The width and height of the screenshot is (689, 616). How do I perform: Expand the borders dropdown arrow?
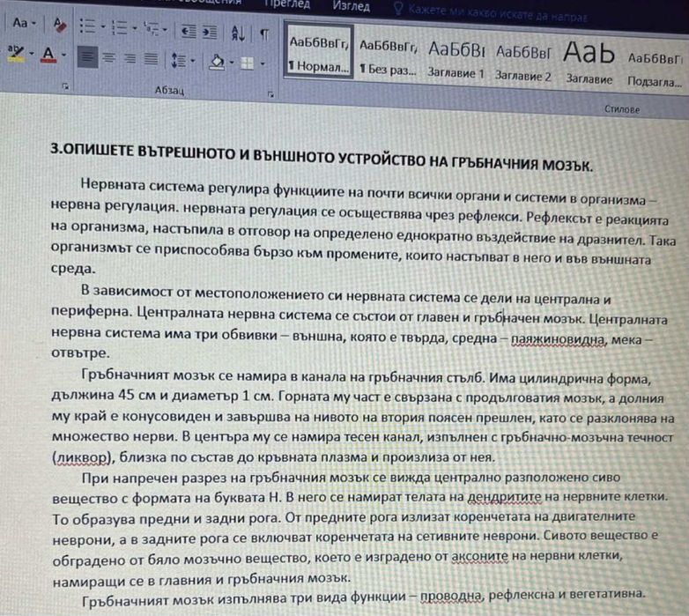[263, 64]
